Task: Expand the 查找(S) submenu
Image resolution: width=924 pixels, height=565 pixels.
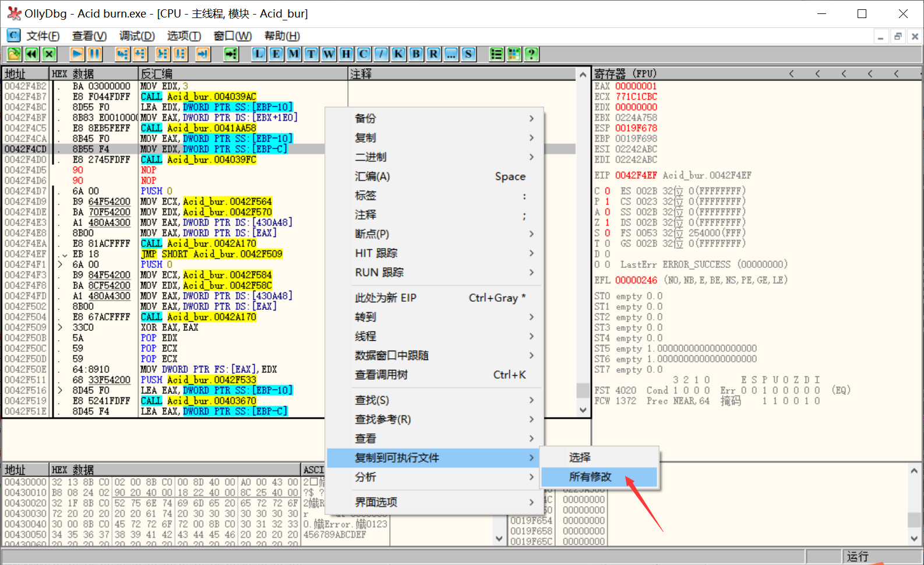Action: pos(435,400)
